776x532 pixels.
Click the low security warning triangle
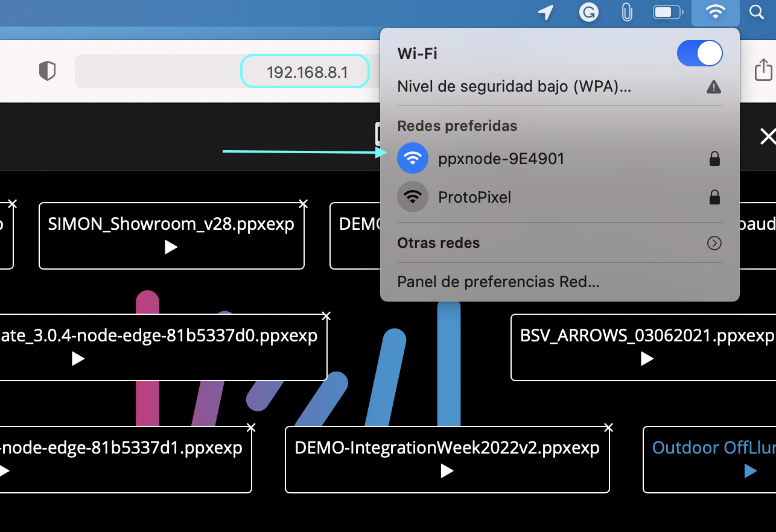pyautogui.click(x=714, y=86)
